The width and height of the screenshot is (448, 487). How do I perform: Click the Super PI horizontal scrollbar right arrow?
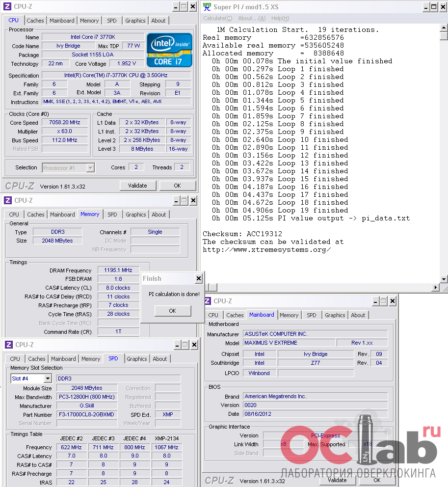coord(436,288)
